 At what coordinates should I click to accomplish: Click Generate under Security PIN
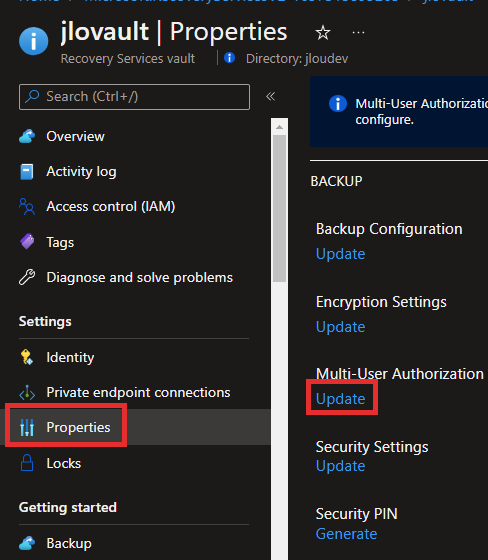tap(346, 534)
